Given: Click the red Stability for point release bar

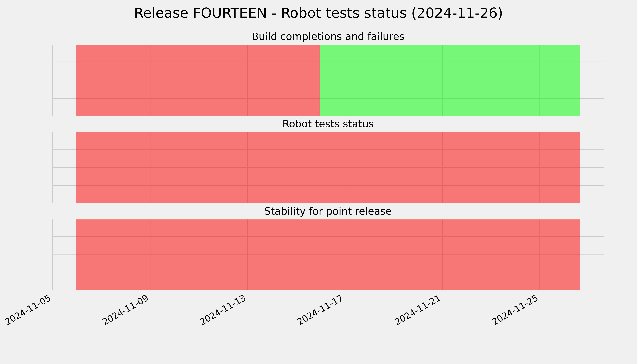Looking at the screenshot, I should point(328,255).
